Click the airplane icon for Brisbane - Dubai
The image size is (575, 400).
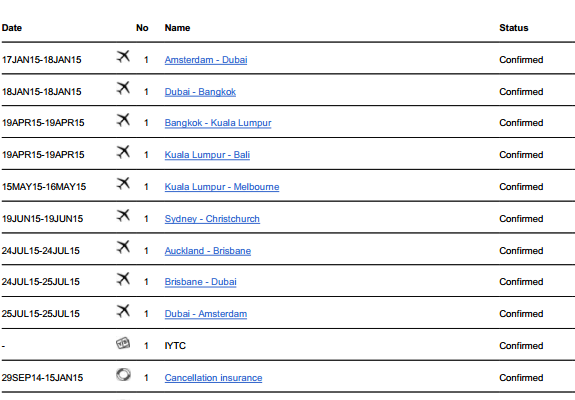pyautogui.click(x=124, y=279)
